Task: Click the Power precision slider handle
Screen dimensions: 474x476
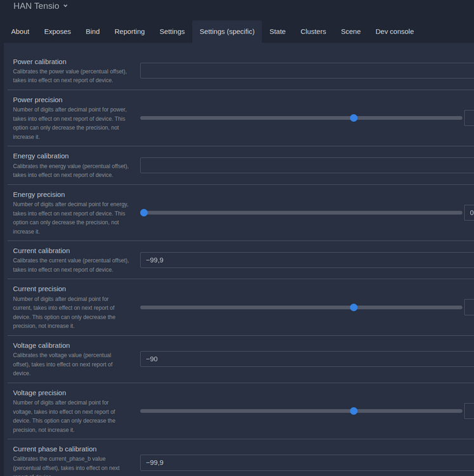Action: tap(354, 118)
